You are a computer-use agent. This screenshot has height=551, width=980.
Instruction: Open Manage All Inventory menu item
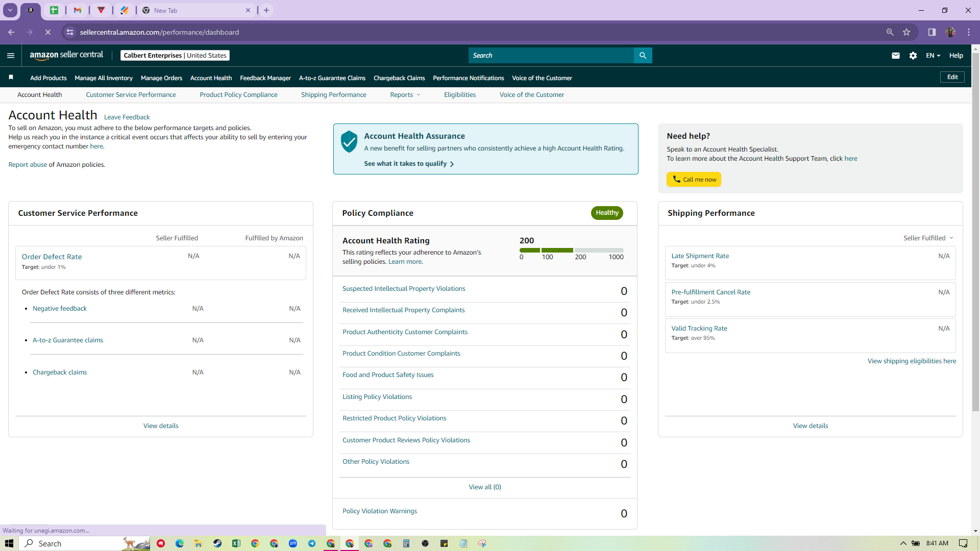pyautogui.click(x=104, y=78)
